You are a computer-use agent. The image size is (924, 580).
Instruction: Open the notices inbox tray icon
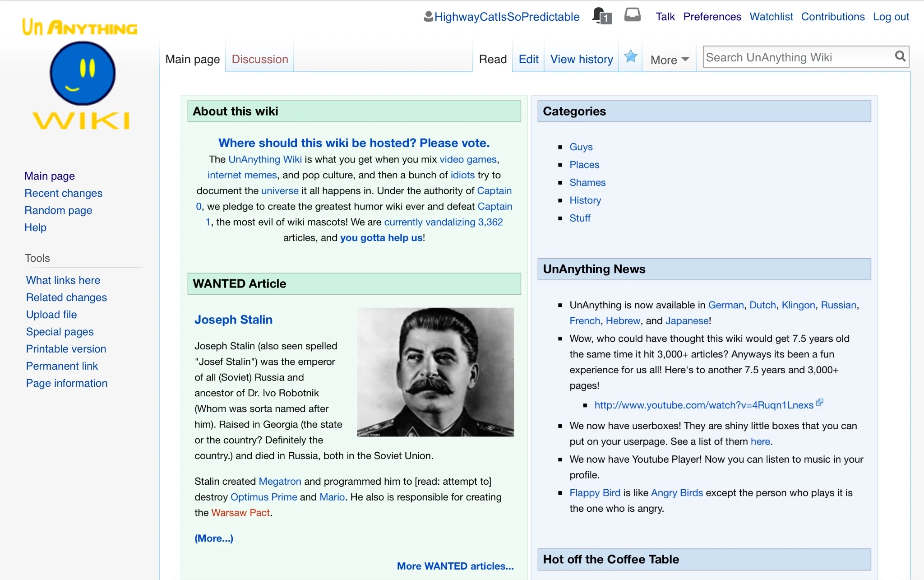coord(632,15)
